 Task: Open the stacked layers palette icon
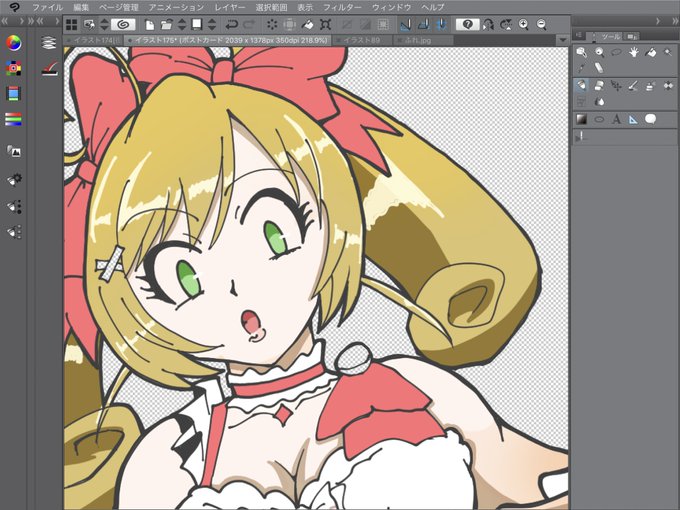(49, 42)
